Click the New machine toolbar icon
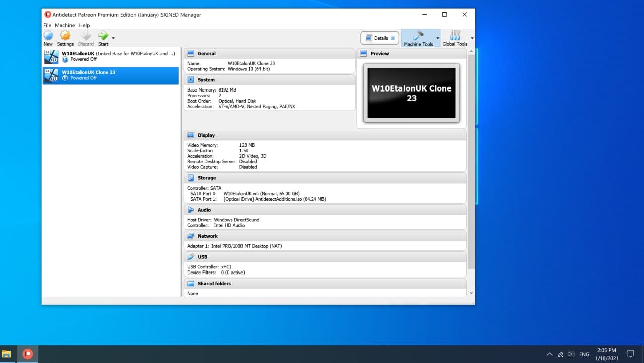The width and height of the screenshot is (644, 363). pos(48,38)
